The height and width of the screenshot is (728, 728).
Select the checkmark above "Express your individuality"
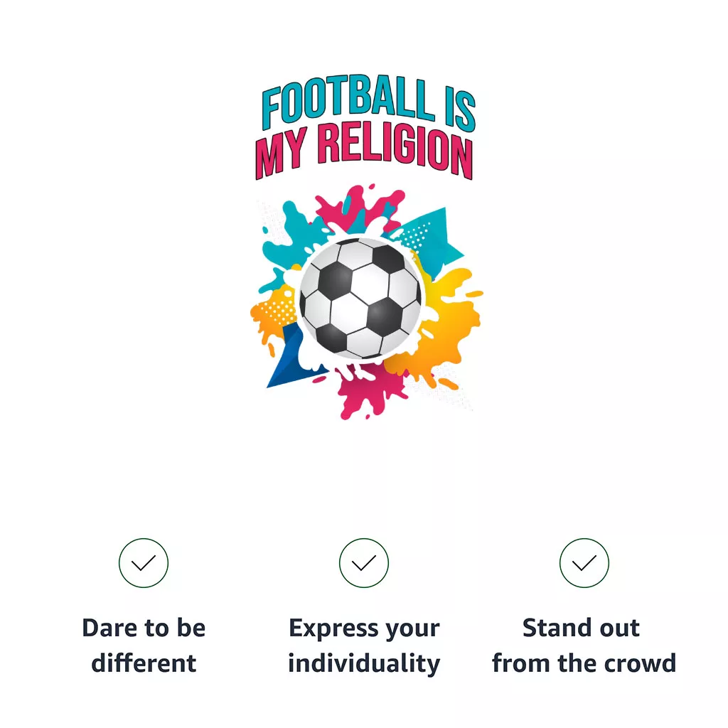(x=363, y=563)
